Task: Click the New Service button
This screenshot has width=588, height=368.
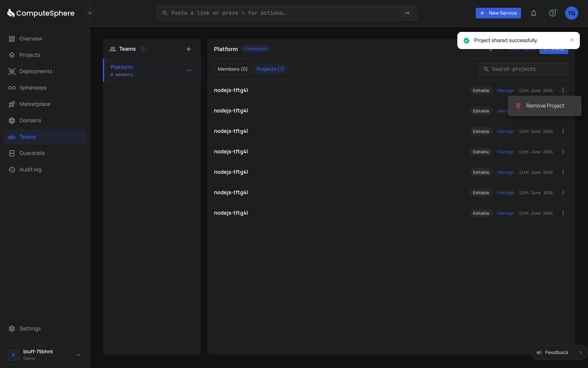Action: pyautogui.click(x=498, y=13)
